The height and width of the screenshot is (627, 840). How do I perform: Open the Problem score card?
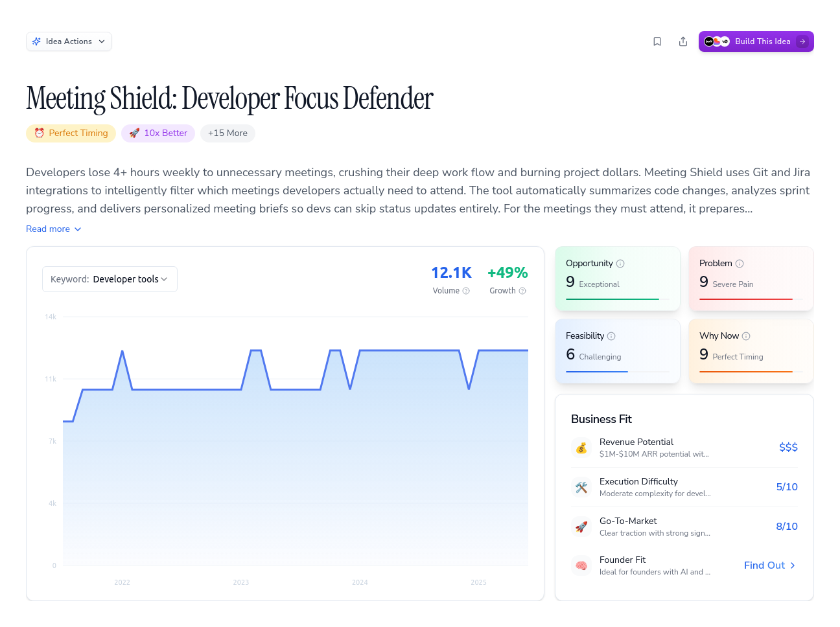point(751,279)
